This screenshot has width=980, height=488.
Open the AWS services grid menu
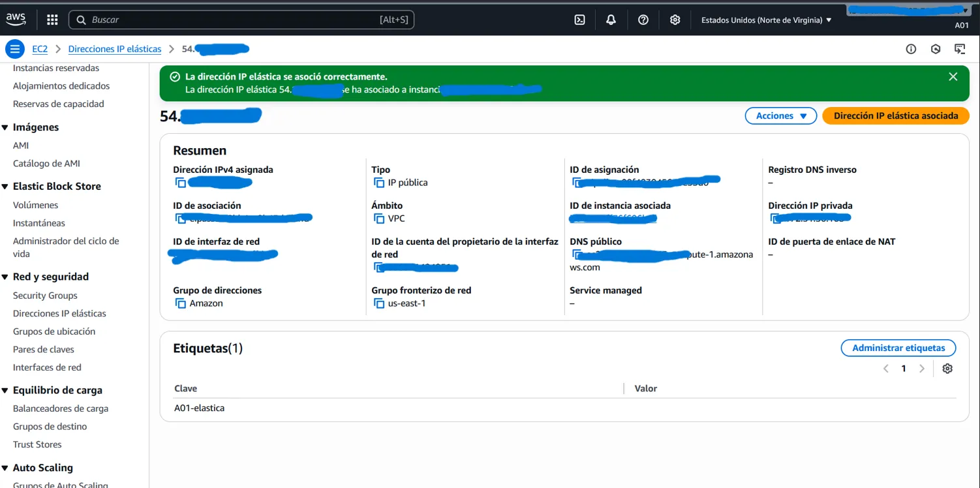tap(53, 20)
